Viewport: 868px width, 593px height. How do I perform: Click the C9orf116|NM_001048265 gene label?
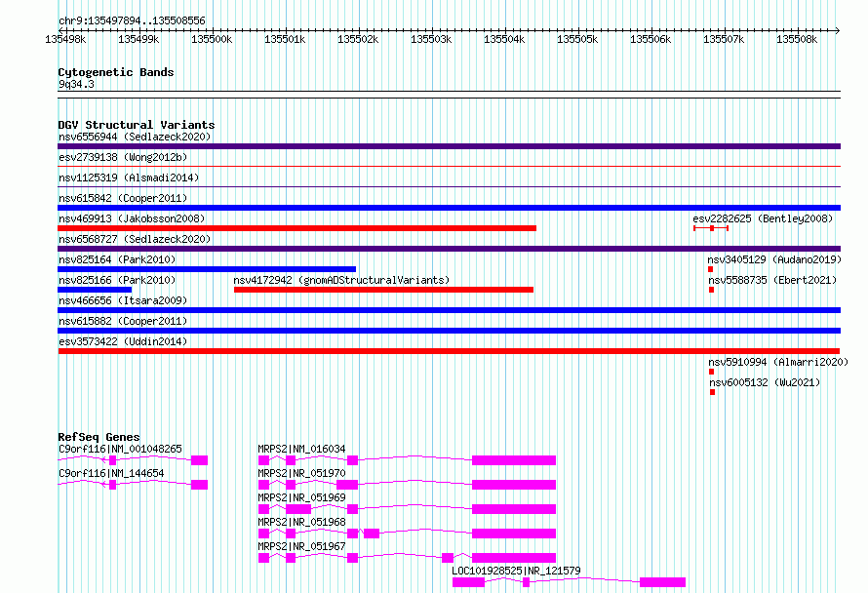tap(120, 449)
